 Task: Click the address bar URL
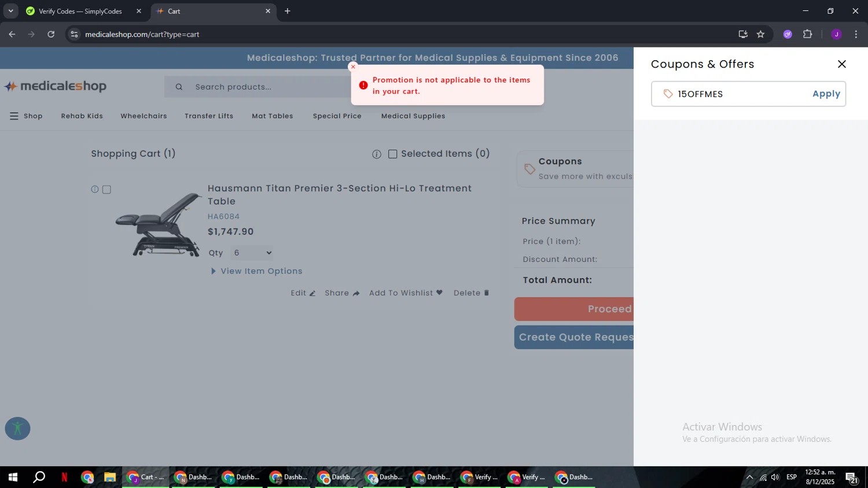[x=142, y=34]
